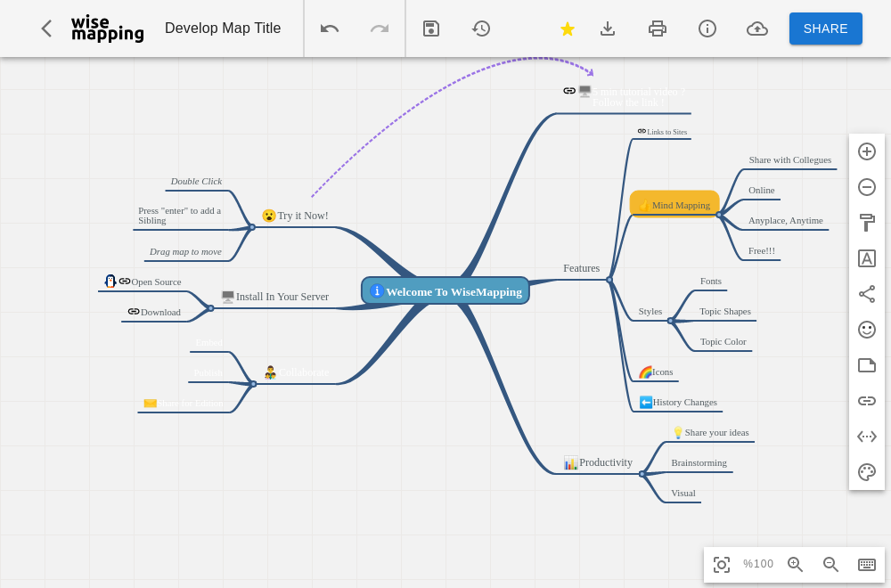Select the 'Visual' topic
This screenshot has height=588, width=891.
[683, 494]
